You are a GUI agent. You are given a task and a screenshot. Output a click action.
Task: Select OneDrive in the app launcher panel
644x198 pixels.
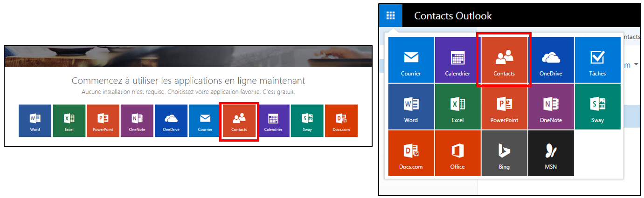click(551, 60)
